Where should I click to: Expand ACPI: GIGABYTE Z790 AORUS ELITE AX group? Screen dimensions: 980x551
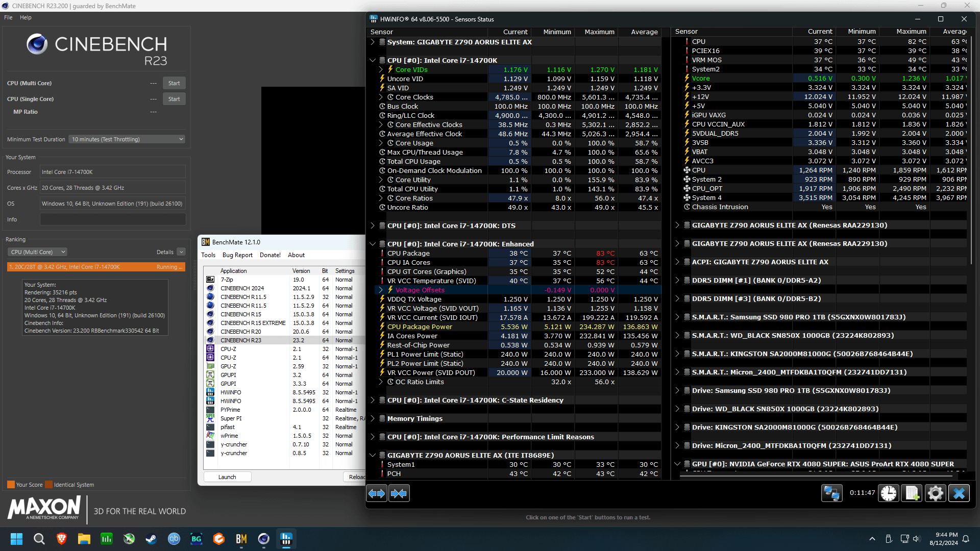[677, 262]
